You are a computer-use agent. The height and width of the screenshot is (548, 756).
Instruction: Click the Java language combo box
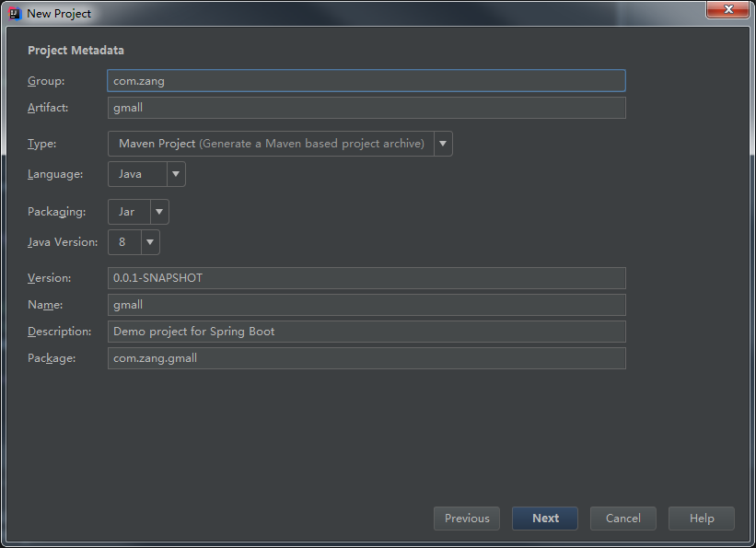coord(137,174)
